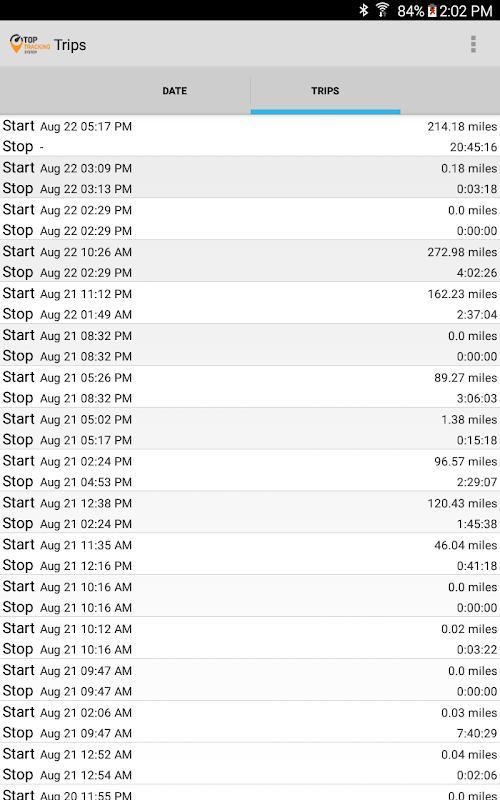Tap the battery indicator icon
Viewport: 500px width, 800px height.
pos(432,11)
